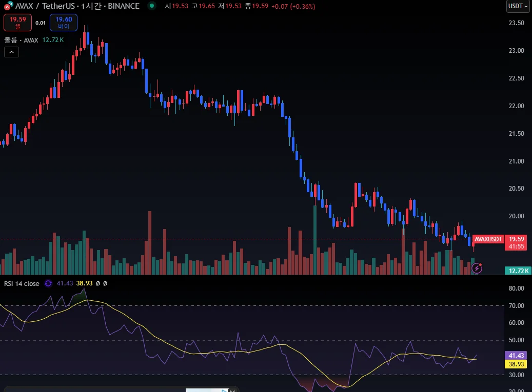The width and height of the screenshot is (532, 392).
Task: Click the AVAX coin logo icon
Action: pyautogui.click(x=9, y=5)
